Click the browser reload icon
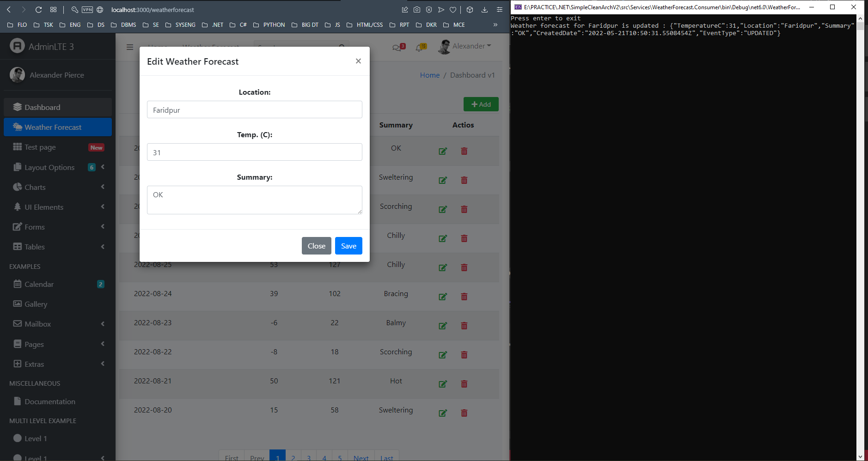Image resolution: width=868 pixels, height=461 pixels. pos(39,10)
